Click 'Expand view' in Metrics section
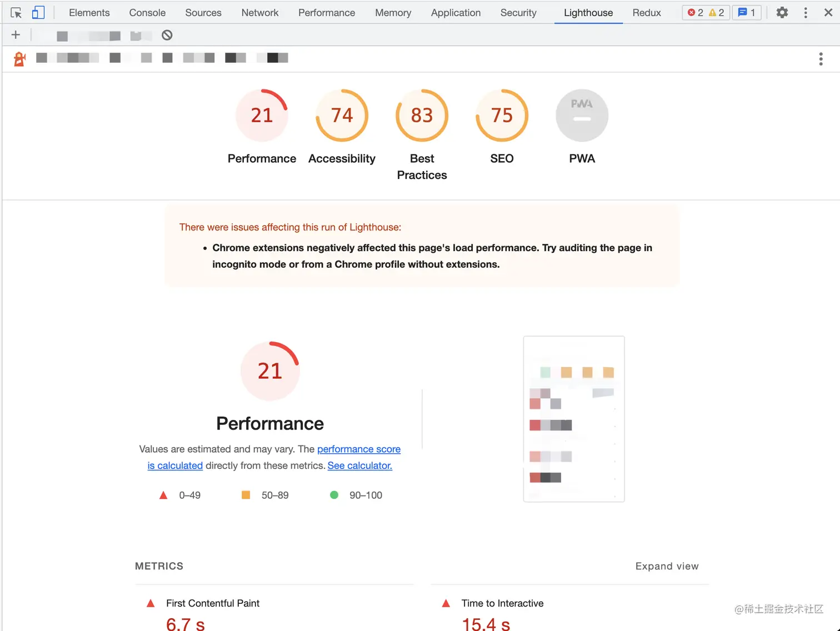Image resolution: width=840 pixels, height=631 pixels. click(x=667, y=566)
